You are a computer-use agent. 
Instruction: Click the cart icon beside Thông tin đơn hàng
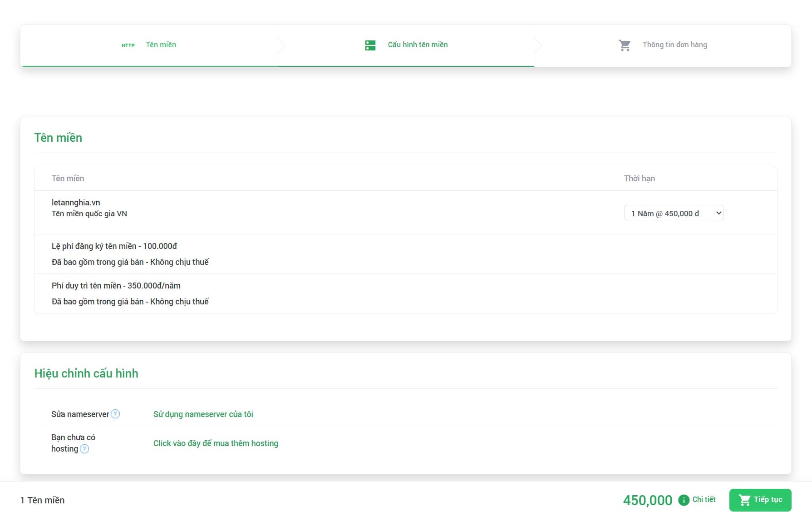coord(625,45)
